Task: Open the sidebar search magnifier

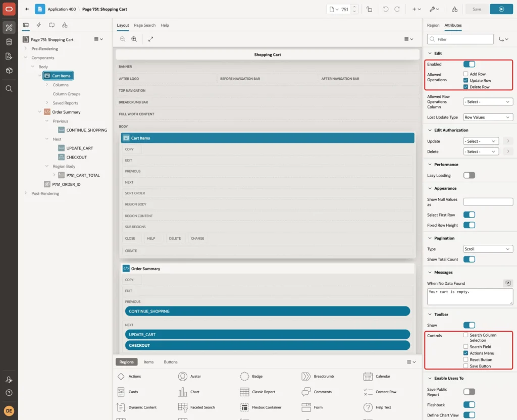Action: [x=9, y=88]
